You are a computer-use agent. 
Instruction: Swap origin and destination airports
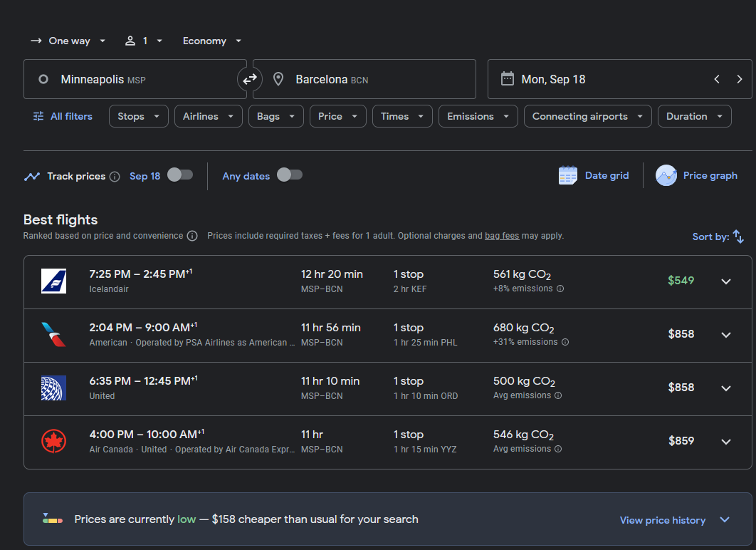click(x=250, y=79)
